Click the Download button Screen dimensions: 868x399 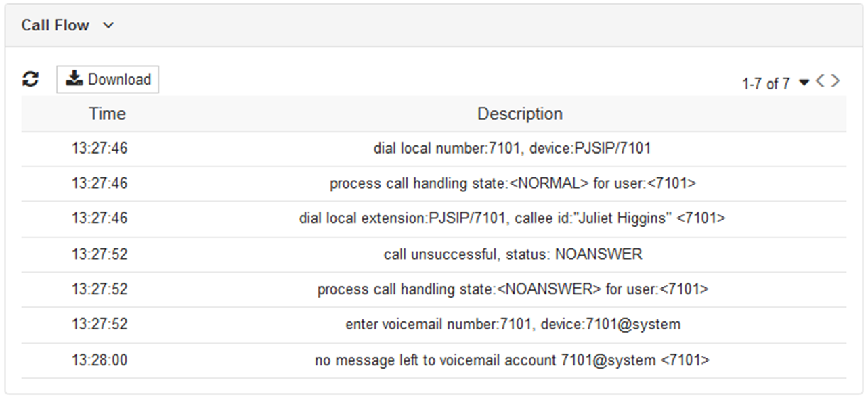coord(108,79)
